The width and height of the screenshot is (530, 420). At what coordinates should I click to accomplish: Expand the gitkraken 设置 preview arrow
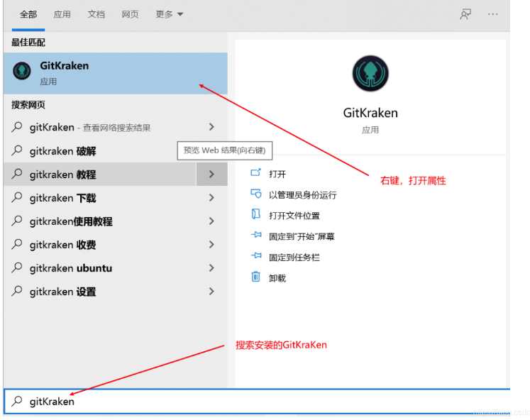211,291
